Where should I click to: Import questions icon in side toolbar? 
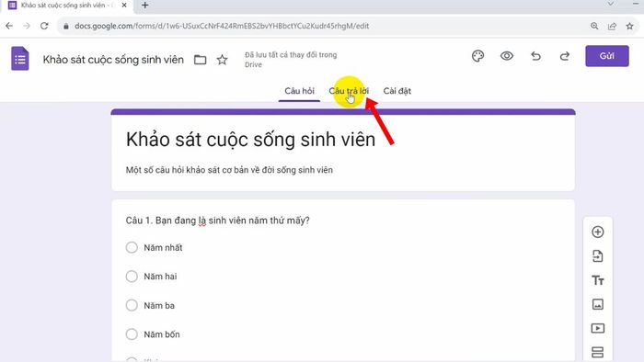(598, 256)
